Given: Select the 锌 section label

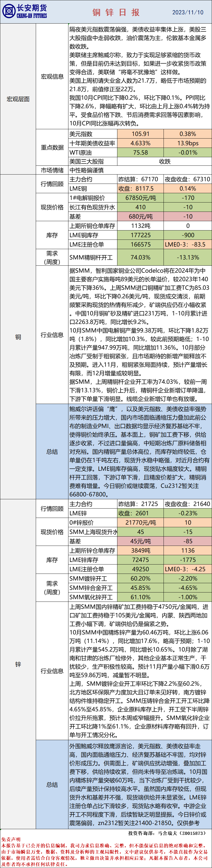Looking at the screenshot, I should [18, 664].
